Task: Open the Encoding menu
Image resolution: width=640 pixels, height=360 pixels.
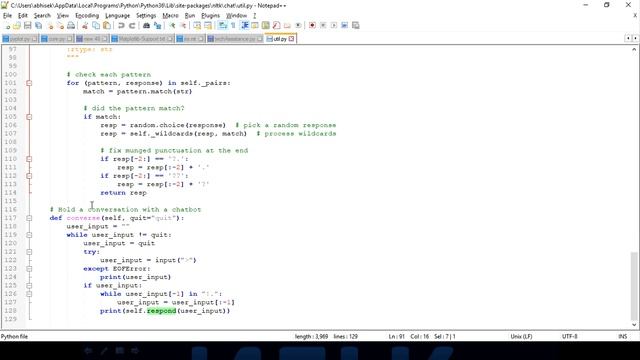Action: click(87, 16)
